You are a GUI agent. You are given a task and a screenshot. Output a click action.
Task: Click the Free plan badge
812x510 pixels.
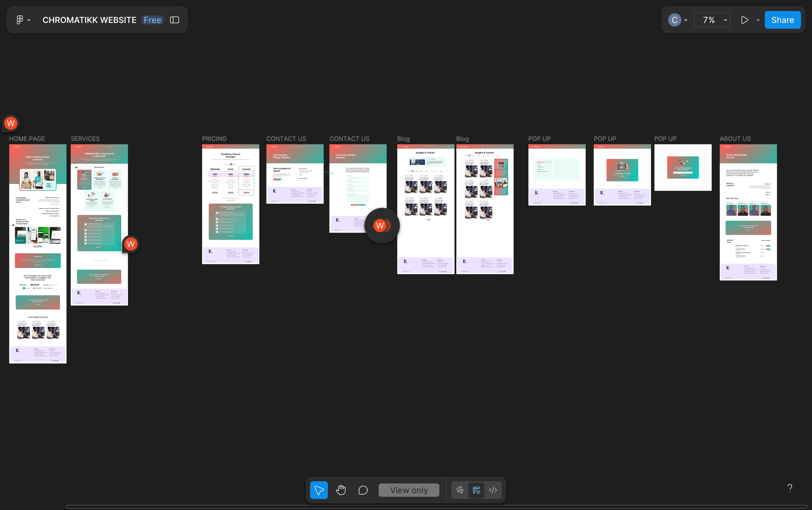pos(152,20)
